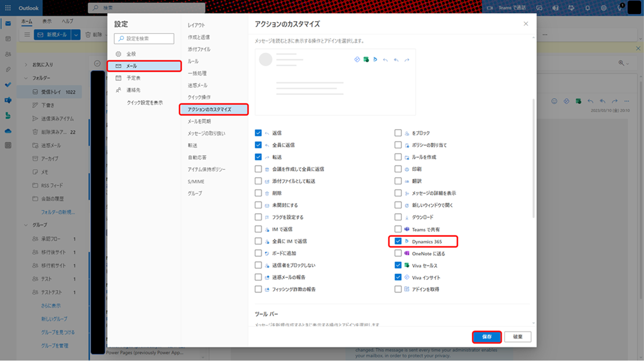Click the select all circle checkmark
This screenshot has width=644, height=361.
(x=97, y=64)
